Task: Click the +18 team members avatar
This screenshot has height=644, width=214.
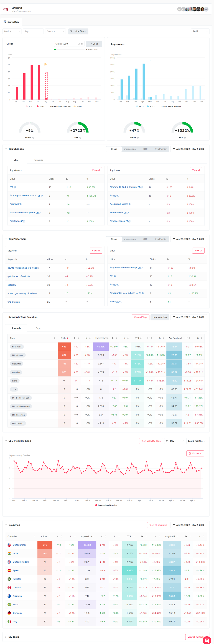Action: pos(206,9)
